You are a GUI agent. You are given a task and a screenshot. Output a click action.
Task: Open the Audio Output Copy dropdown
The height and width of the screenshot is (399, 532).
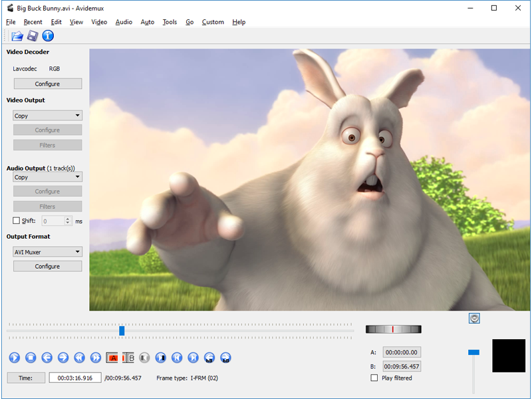click(47, 177)
